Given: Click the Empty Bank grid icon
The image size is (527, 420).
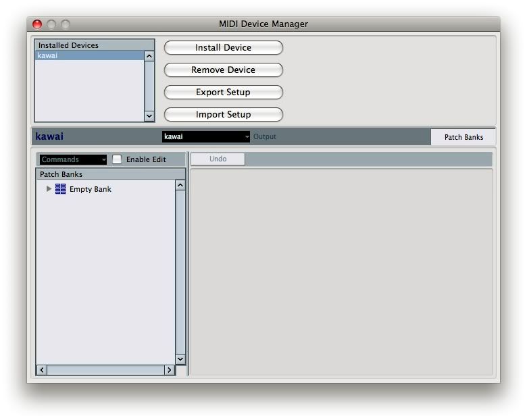Looking at the screenshot, I should [x=61, y=189].
